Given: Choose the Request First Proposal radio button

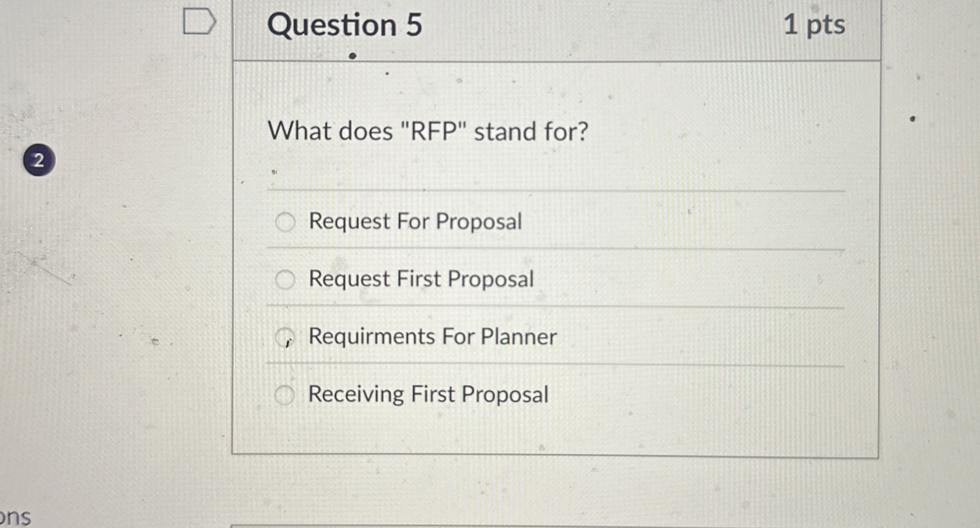Looking at the screenshot, I should pyautogui.click(x=285, y=280).
